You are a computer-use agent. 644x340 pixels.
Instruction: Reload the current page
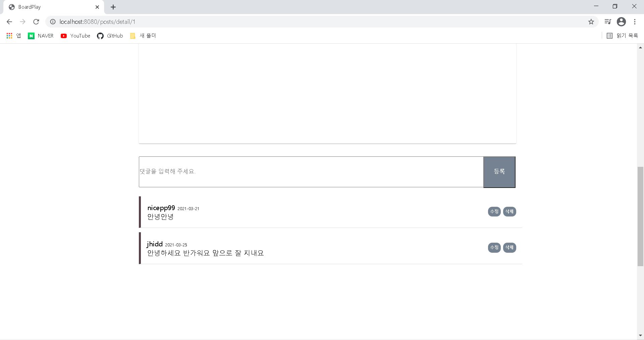tap(36, 21)
